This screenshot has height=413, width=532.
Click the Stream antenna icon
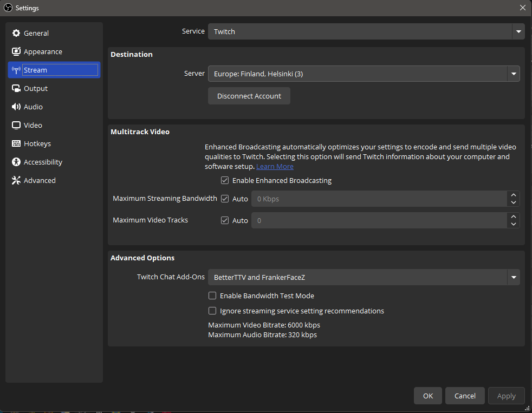pyautogui.click(x=16, y=70)
